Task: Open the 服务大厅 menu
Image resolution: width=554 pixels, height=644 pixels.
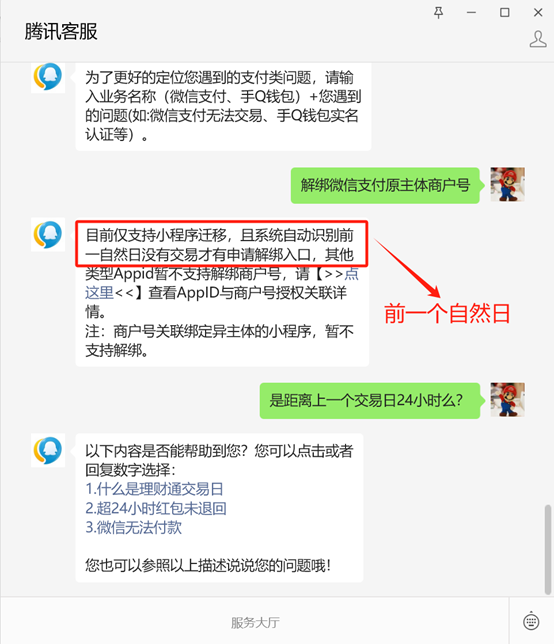Action: click(255, 622)
